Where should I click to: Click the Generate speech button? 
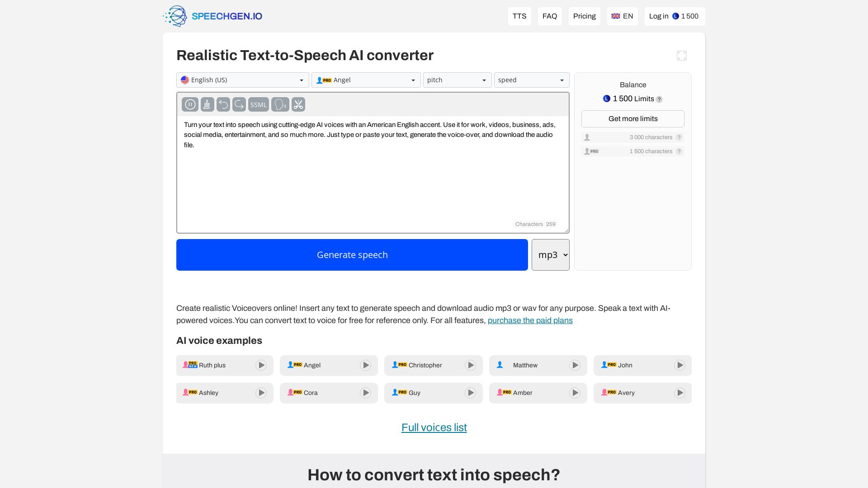coord(352,254)
